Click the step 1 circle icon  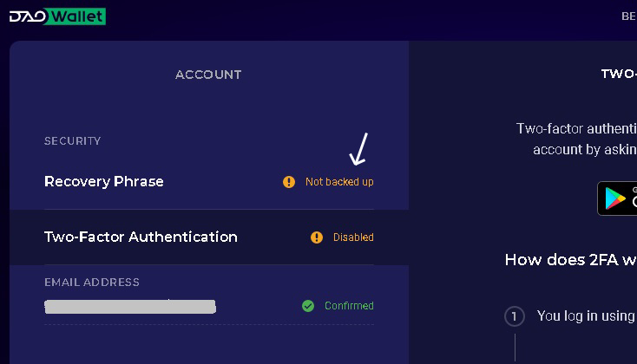click(x=515, y=316)
